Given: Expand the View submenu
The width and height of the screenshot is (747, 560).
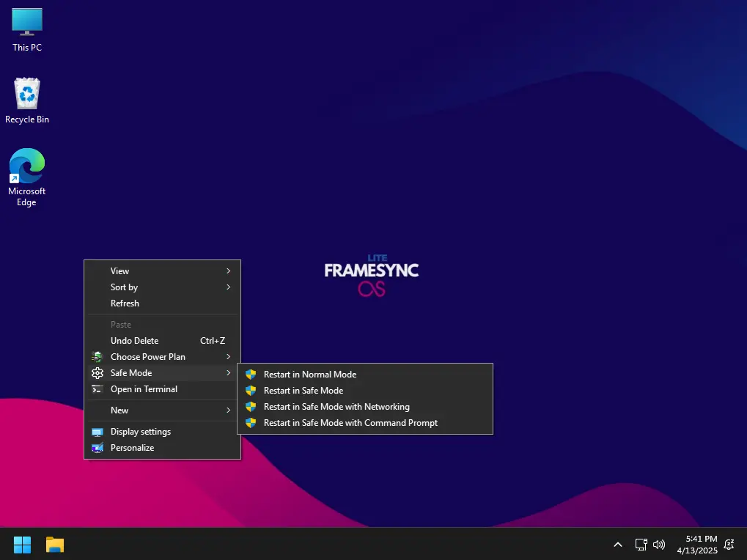Looking at the screenshot, I should pos(163,271).
